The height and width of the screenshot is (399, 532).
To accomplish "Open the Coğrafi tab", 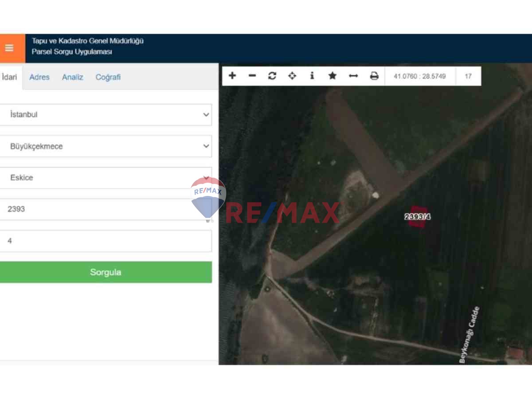I will tap(108, 77).
